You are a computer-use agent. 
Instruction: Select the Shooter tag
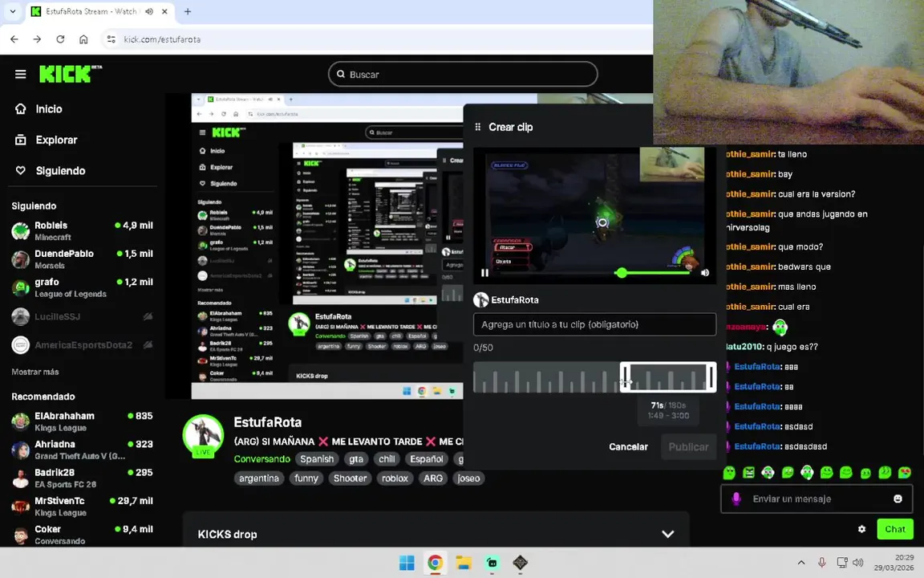click(350, 478)
